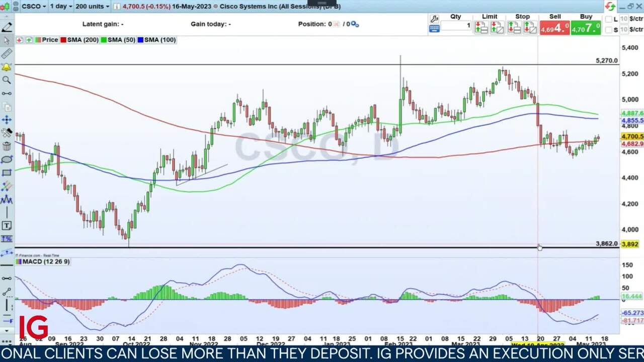Click the red-green refresh arrows icon
Viewport: 644px width, 362px height.
coord(610,6)
